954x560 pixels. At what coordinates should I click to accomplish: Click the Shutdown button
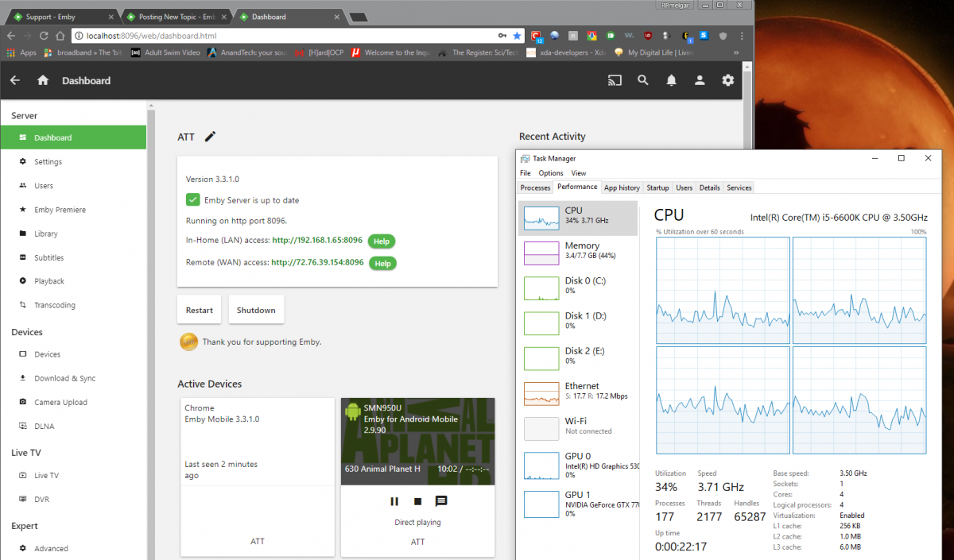[x=256, y=310]
